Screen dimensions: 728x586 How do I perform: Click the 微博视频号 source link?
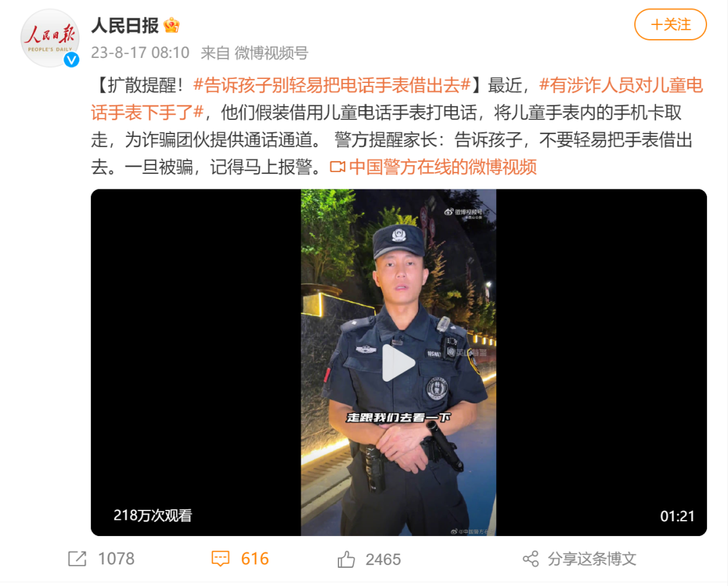(271, 53)
